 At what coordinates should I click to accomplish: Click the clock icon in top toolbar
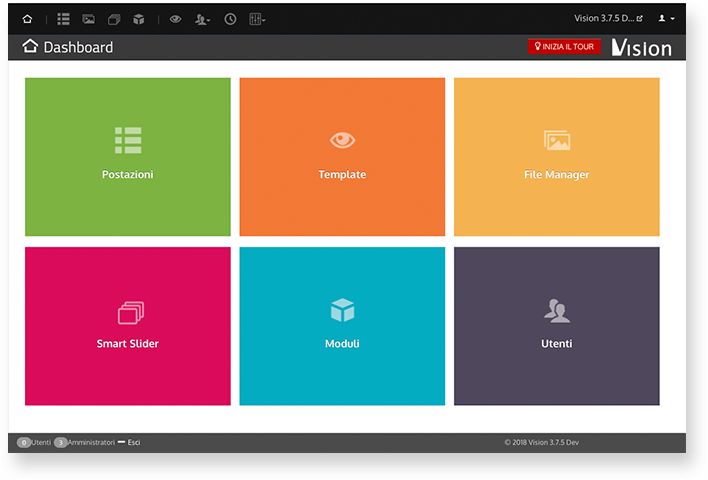[x=230, y=19]
